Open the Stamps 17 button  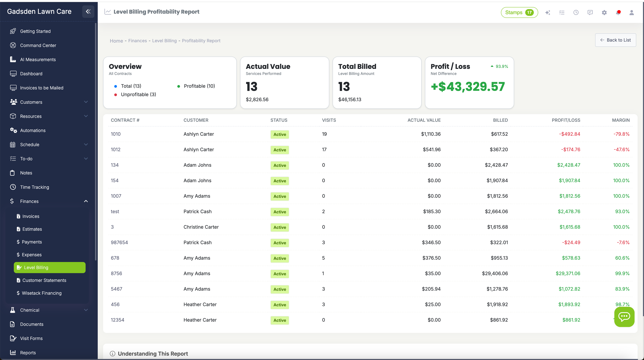coord(519,12)
